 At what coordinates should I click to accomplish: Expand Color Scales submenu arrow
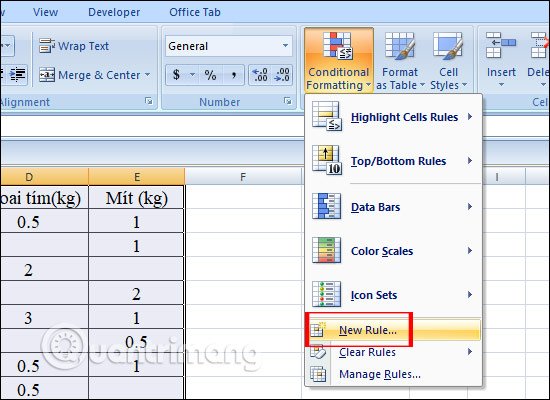pos(470,251)
